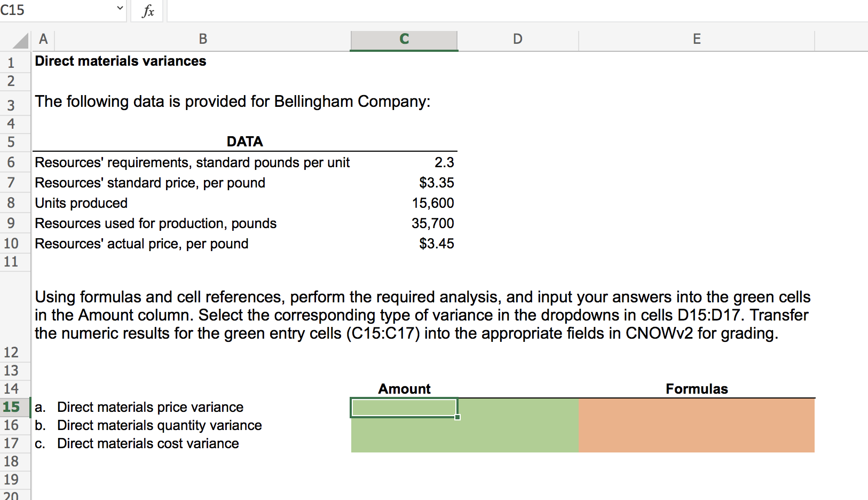Click the 'Amount' column heading cell
Screen dimensions: 868x500
[x=404, y=389]
